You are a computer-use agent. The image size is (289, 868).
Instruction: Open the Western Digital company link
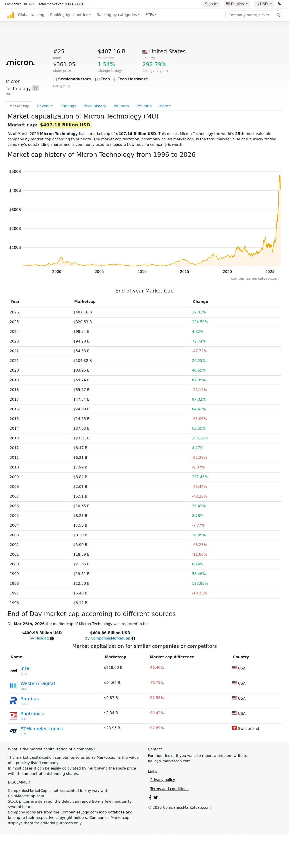click(38, 683)
